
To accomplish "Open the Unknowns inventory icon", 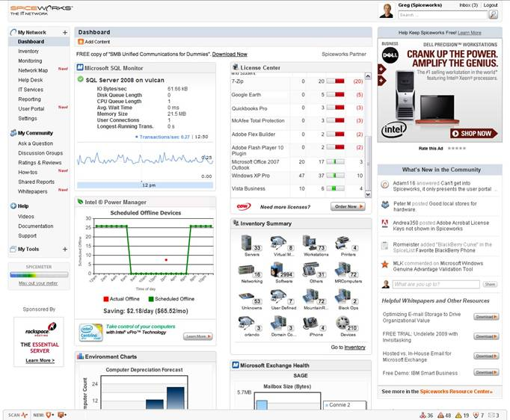I will pos(246,297).
